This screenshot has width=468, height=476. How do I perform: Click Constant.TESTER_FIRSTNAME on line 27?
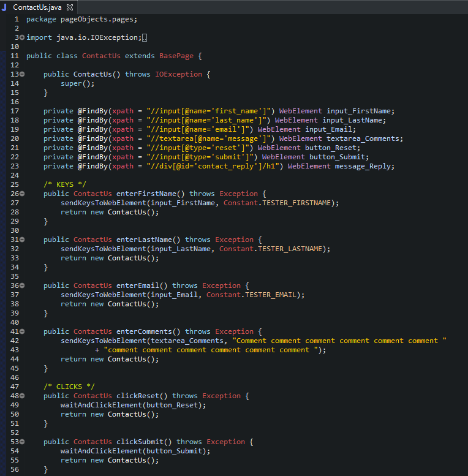point(277,203)
